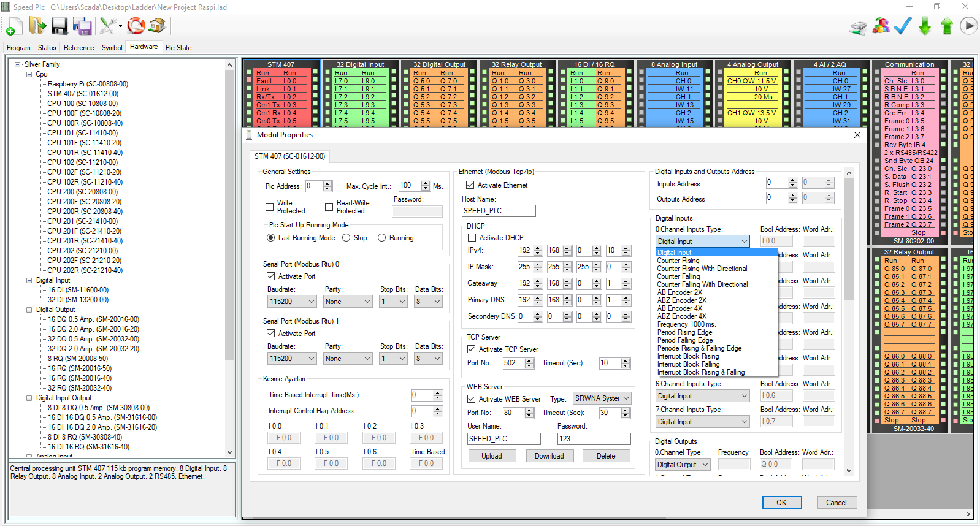Uncheck the Activate TCP Server checkbox

[472, 349]
